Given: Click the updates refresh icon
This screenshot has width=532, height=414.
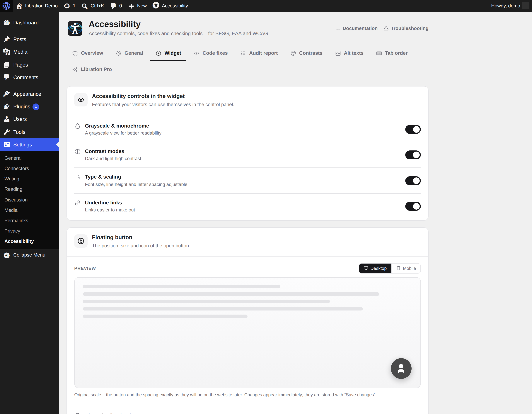Looking at the screenshot, I should tap(67, 6).
